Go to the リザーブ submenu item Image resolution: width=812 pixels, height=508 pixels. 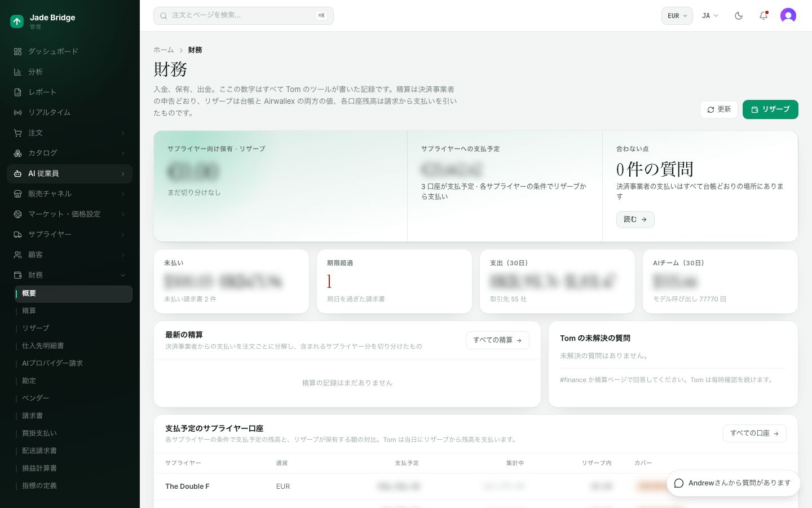[73, 328]
